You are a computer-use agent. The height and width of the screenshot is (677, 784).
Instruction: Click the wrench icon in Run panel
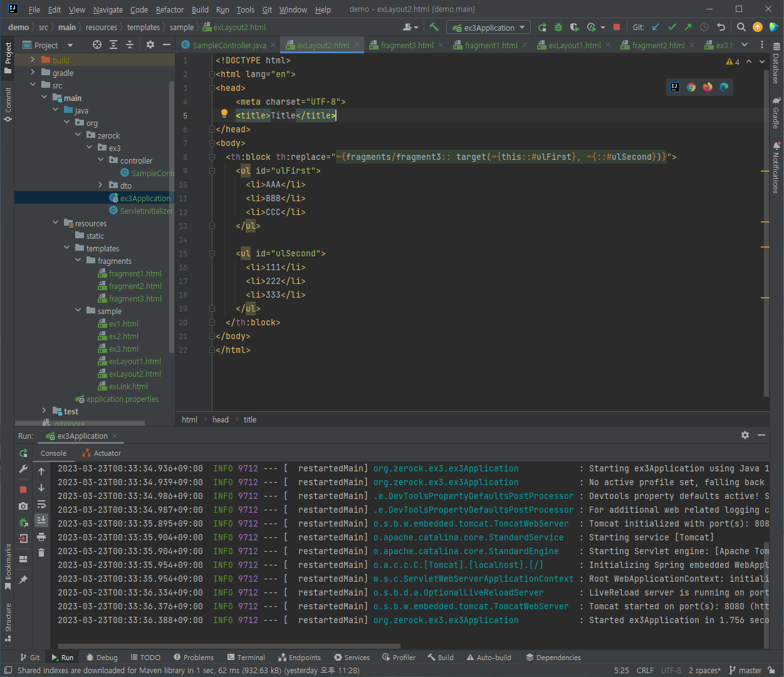click(23, 469)
